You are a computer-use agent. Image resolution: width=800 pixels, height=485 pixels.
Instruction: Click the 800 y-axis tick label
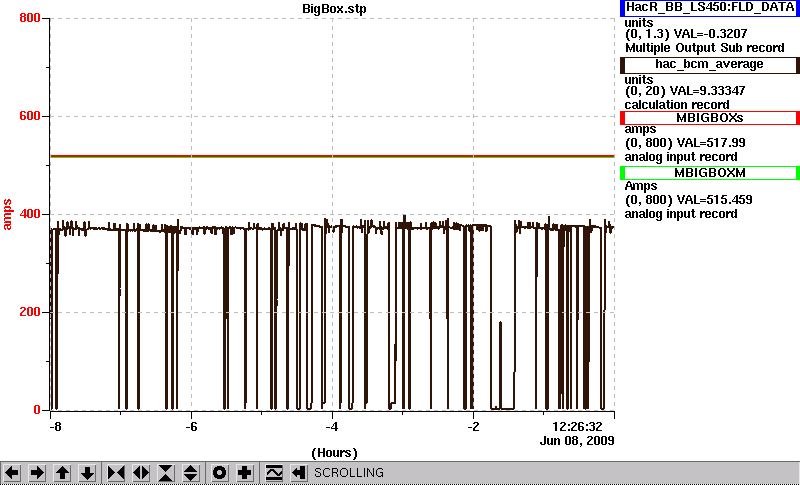[30, 18]
